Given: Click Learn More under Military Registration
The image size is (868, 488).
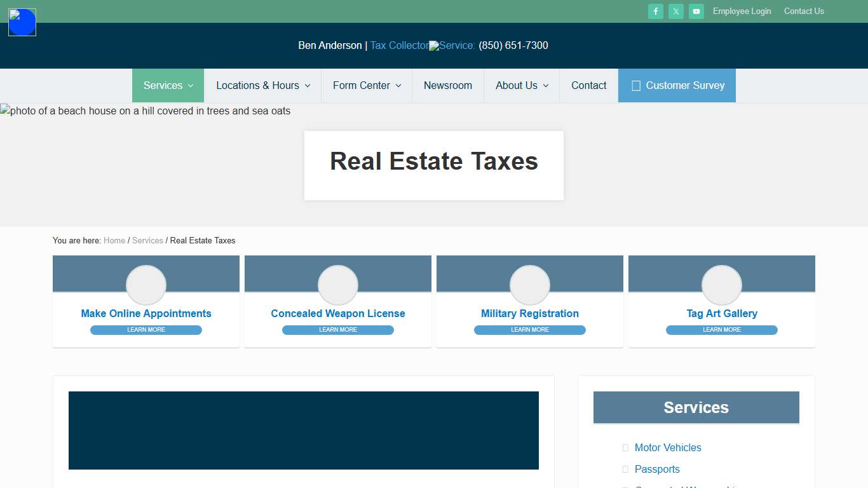Looking at the screenshot, I should coord(529,330).
